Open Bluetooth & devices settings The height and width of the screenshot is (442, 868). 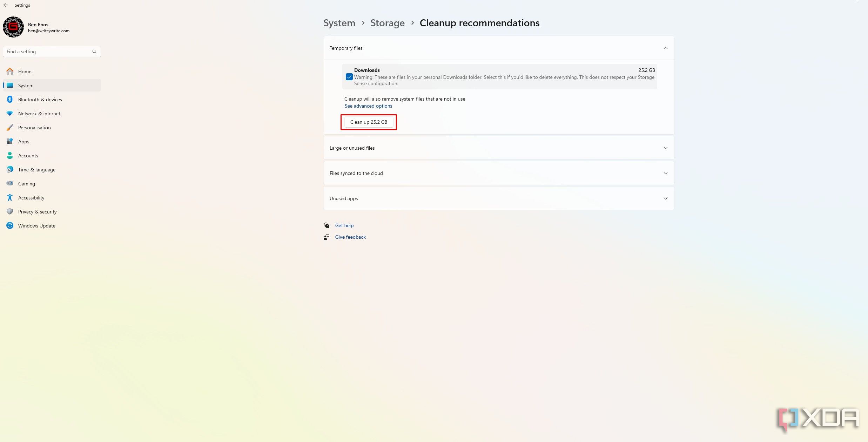(40, 99)
